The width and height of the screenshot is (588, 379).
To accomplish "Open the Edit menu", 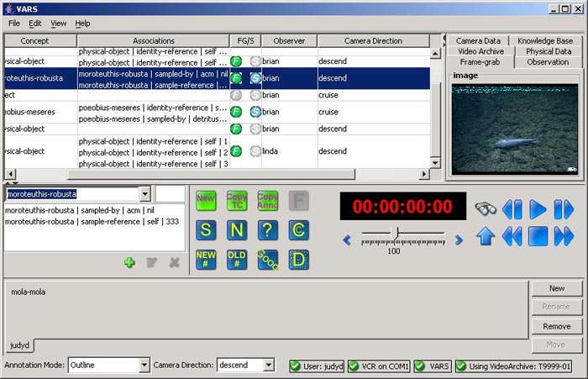I will point(35,24).
